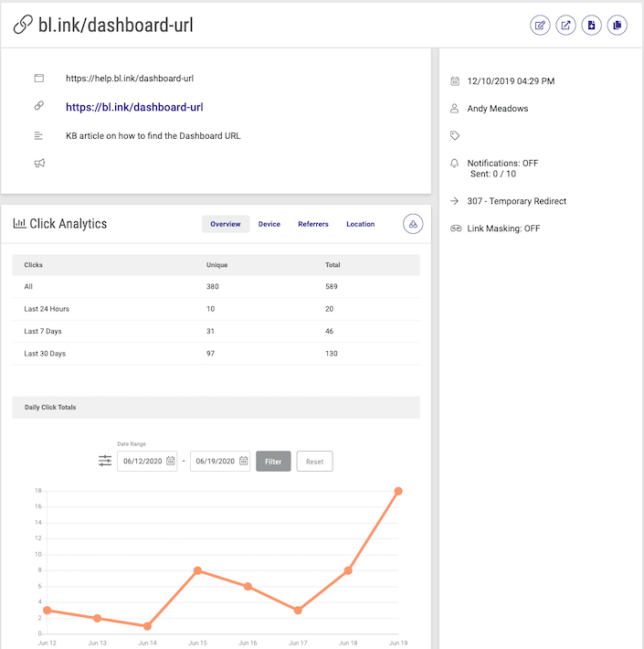Click the copy link icon in header
Screen dimensions: 644x649
pyautogui.click(x=618, y=26)
